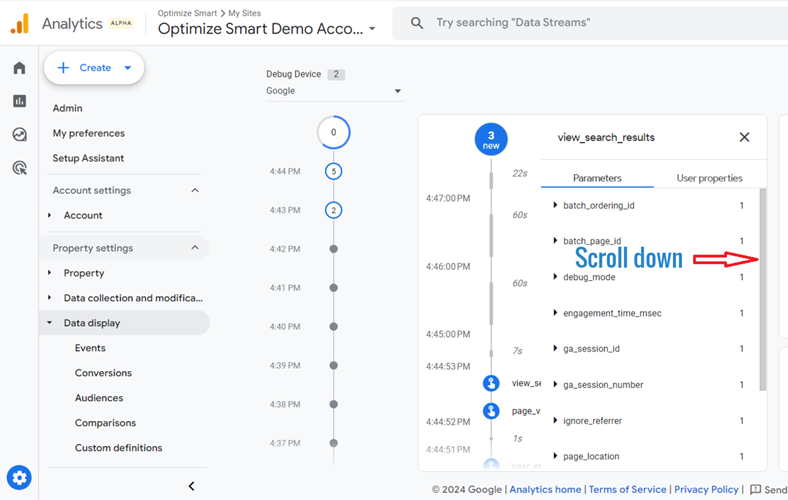Open the Debug Device Google dropdown
The image size is (788, 500).
click(335, 91)
